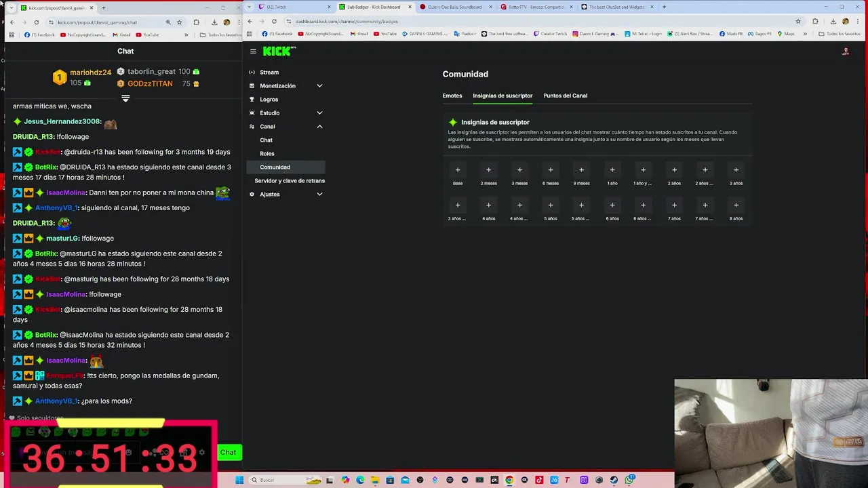The image size is (868, 488).
Task: Add the 1 año subscriber badge
Action: pos(612,170)
